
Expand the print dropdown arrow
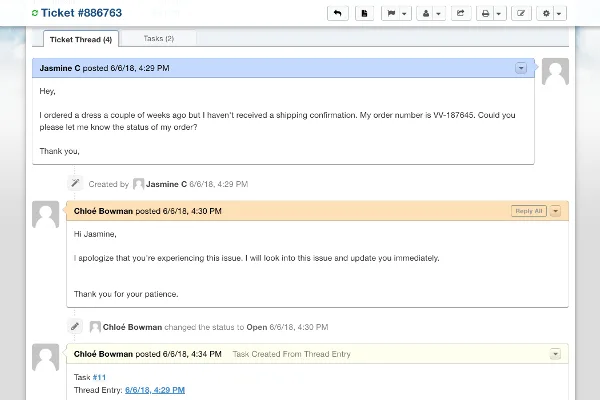pos(499,14)
